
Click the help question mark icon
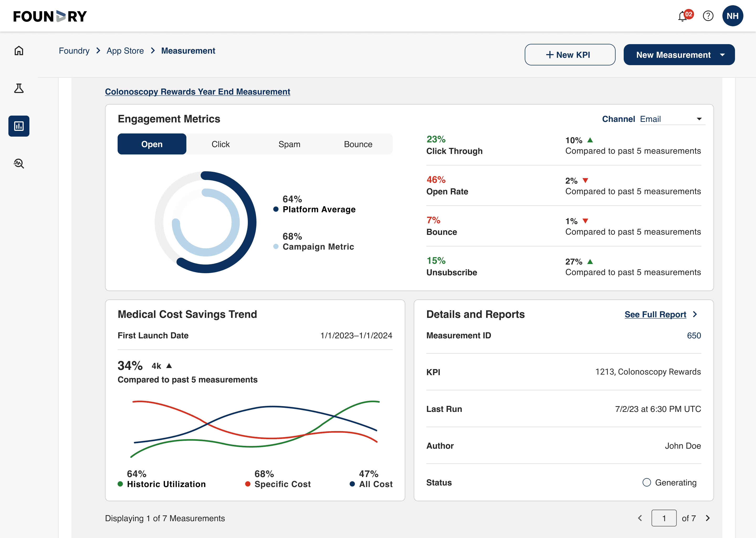pos(708,16)
